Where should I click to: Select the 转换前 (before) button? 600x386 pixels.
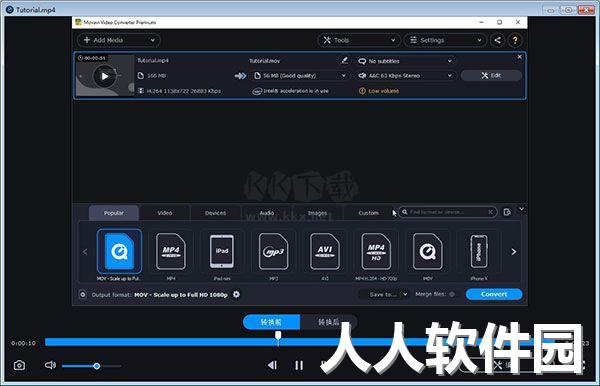pyautogui.click(x=271, y=322)
